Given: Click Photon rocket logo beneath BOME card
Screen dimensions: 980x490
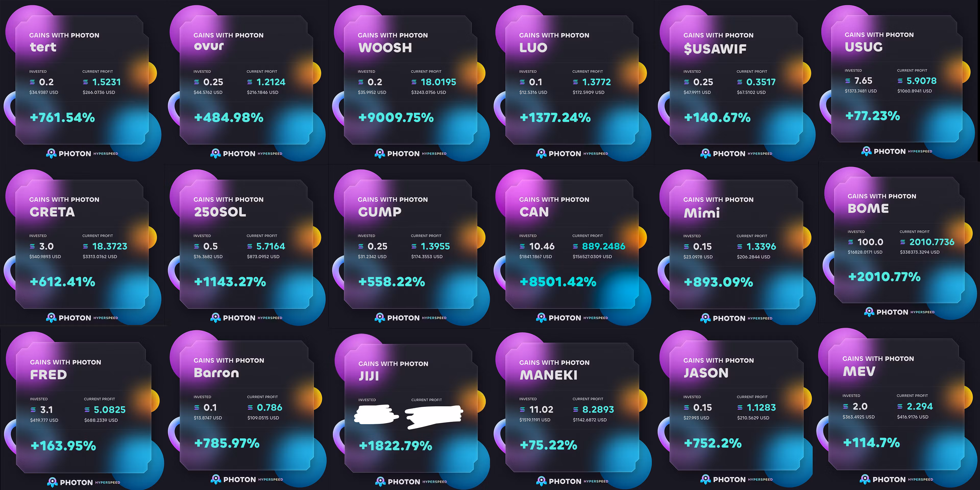Looking at the screenshot, I should point(869,312).
